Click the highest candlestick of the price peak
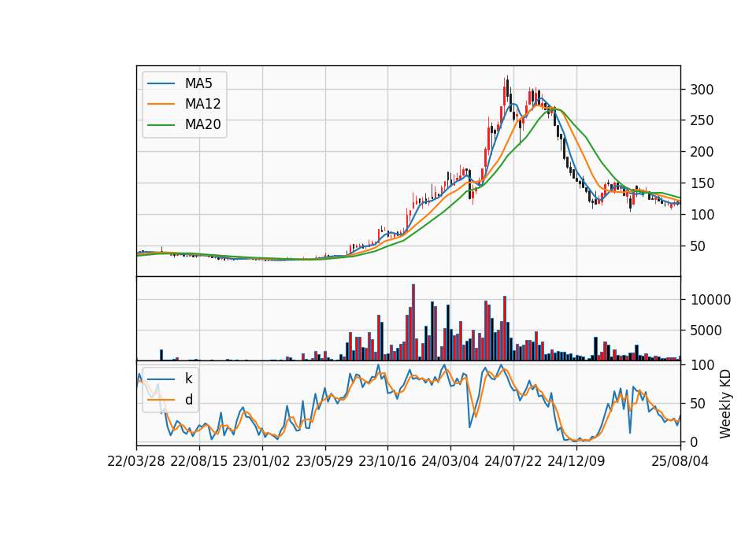The image size is (756, 543). tap(507, 89)
